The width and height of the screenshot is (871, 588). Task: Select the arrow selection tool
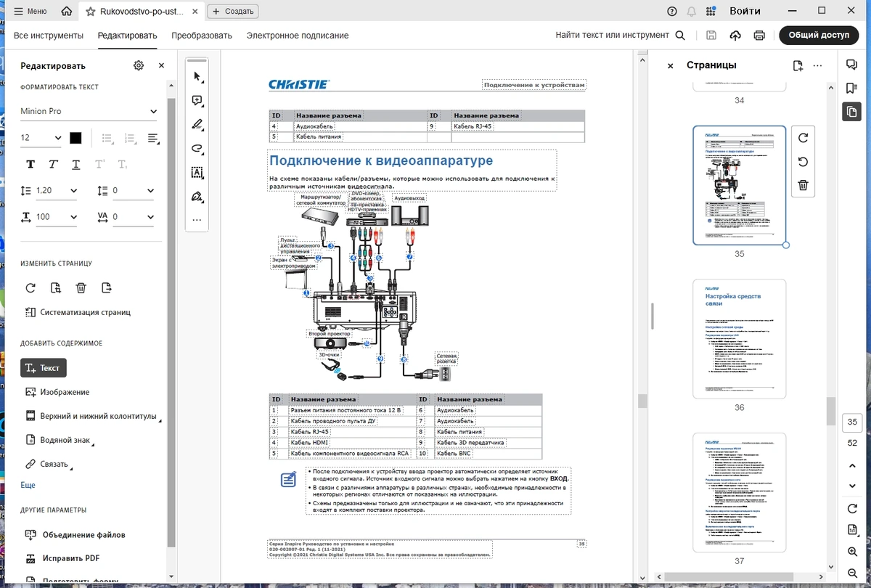tap(197, 77)
